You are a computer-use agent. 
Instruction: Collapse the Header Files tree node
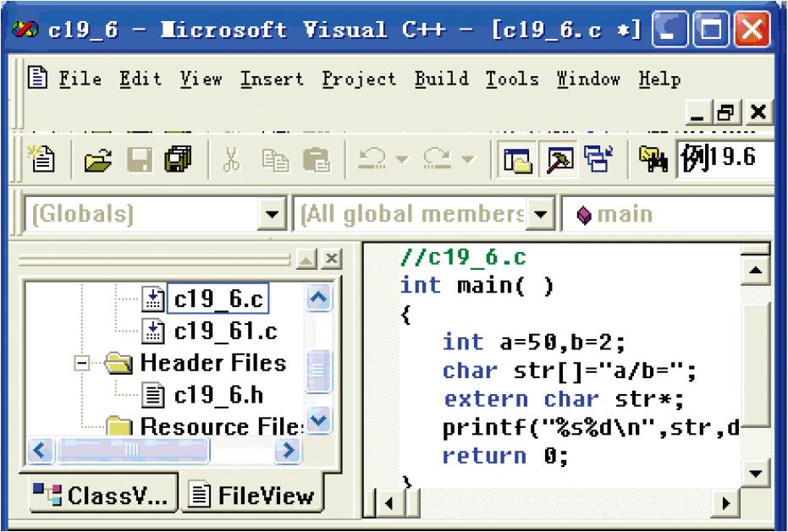pos(82,363)
